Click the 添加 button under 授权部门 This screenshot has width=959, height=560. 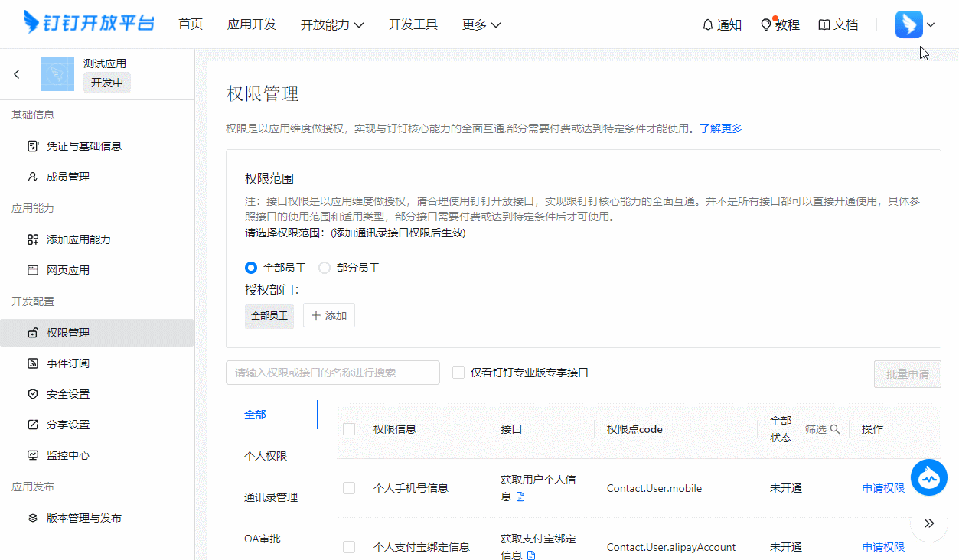point(329,315)
